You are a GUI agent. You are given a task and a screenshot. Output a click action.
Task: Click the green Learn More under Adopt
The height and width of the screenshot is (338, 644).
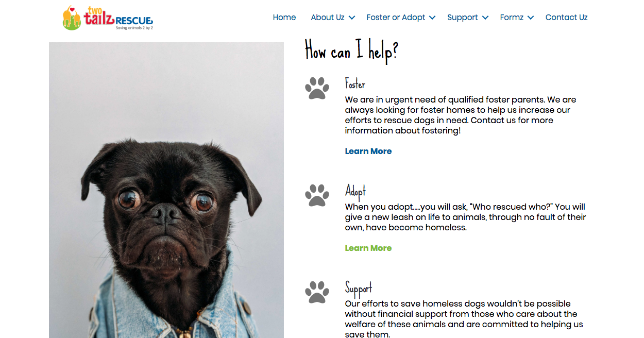(x=368, y=248)
